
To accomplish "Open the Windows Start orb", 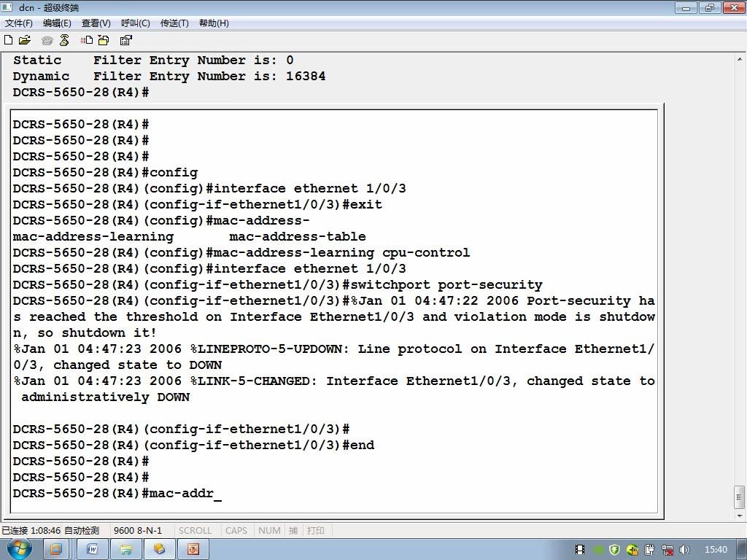I will (x=19, y=549).
